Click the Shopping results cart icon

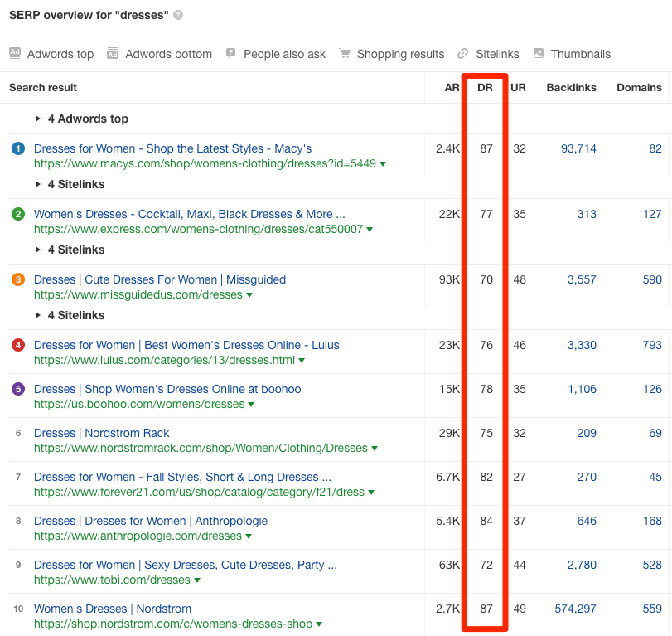(345, 54)
